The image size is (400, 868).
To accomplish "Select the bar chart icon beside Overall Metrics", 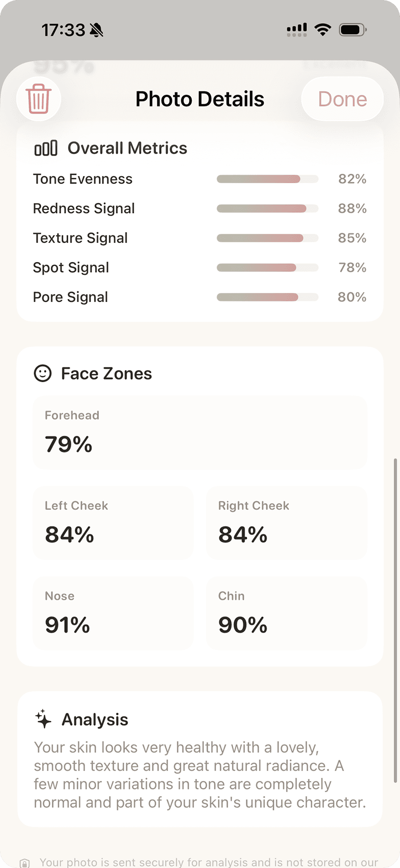I will click(x=46, y=148).
